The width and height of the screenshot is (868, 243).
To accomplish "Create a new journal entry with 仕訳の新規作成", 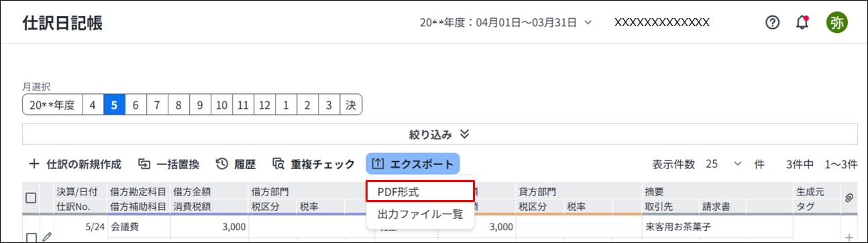I will click(x=75, y=164).
